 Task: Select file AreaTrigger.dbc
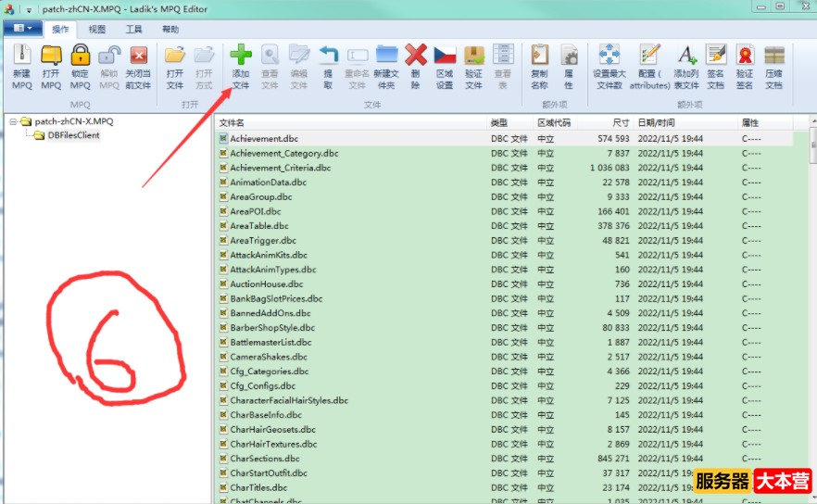pos(263,241)
